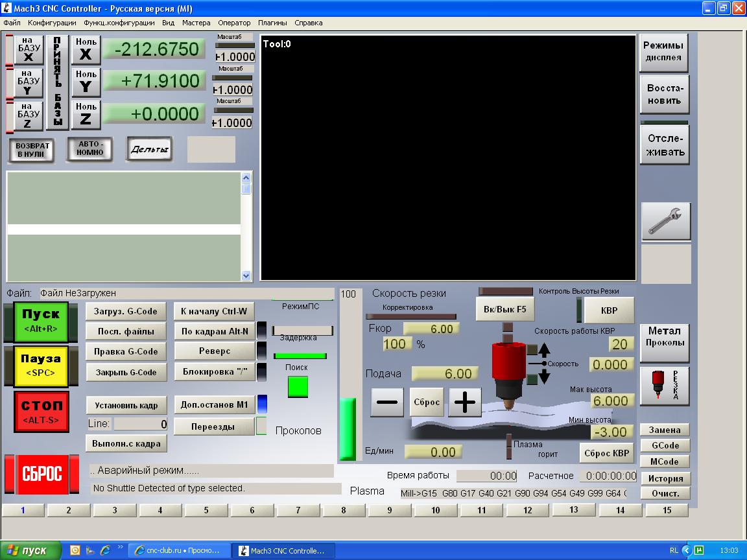This screenshot has width=747, height=560.
Task: Click the wrench settings icon button
Action: pyautogui.click(x=665, y=222)
